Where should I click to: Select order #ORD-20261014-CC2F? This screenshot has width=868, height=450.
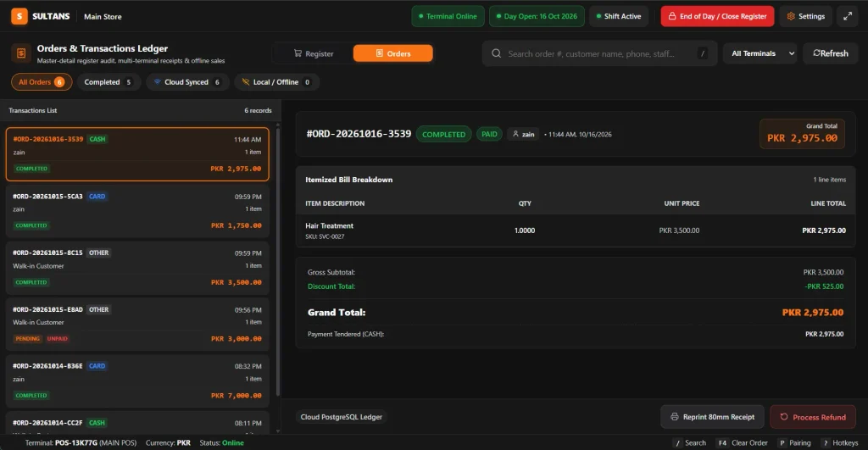(137, 422)
